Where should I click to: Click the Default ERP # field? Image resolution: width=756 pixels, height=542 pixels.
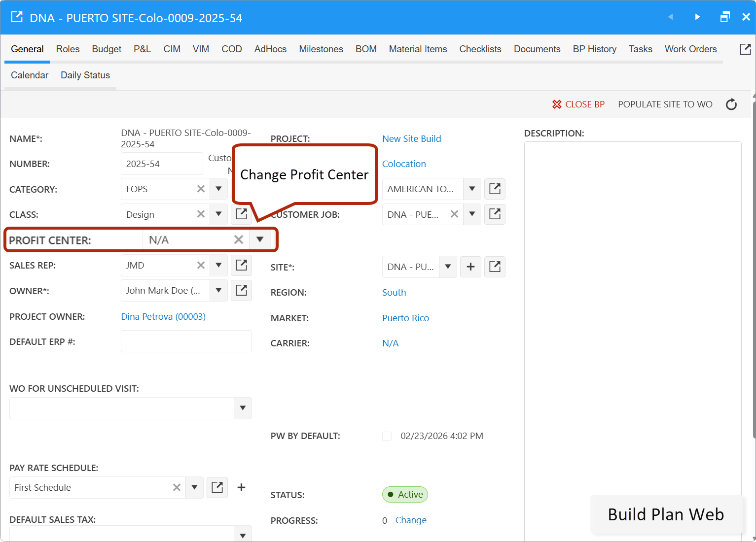click(x=186, y=341)
